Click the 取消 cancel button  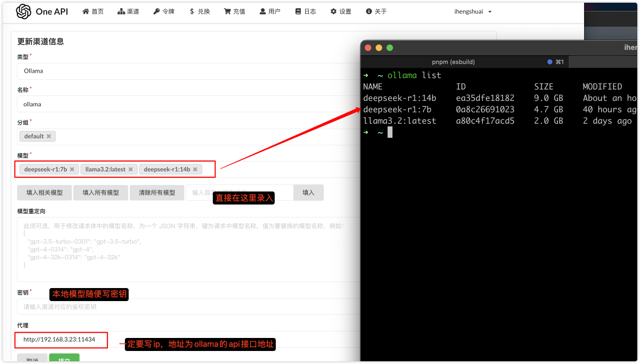[32, 358]
